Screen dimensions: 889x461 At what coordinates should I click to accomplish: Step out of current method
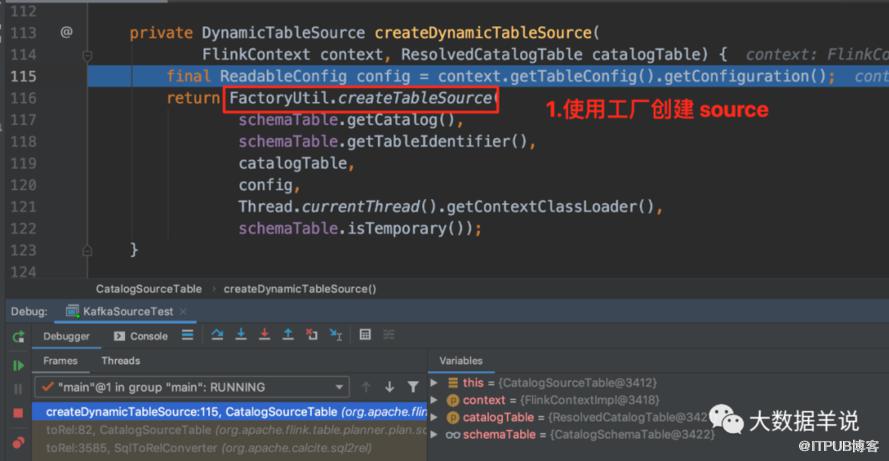click(x=288, y=335)
